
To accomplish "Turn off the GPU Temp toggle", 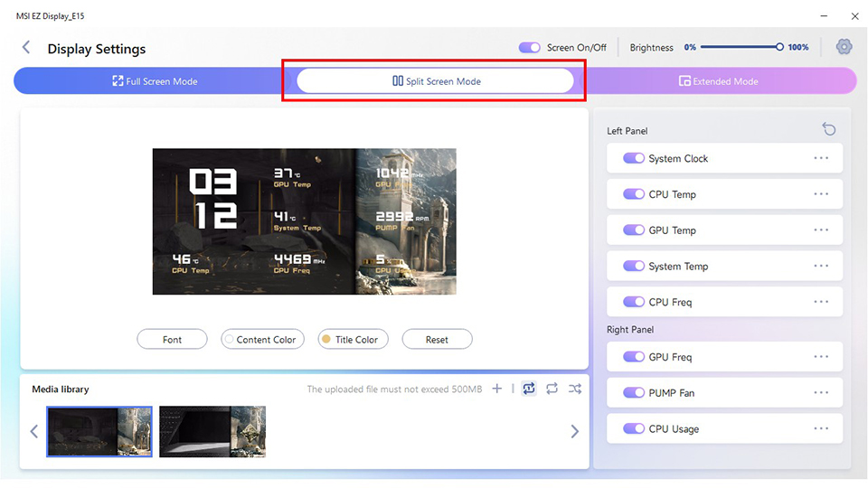I will pos(634,230).
